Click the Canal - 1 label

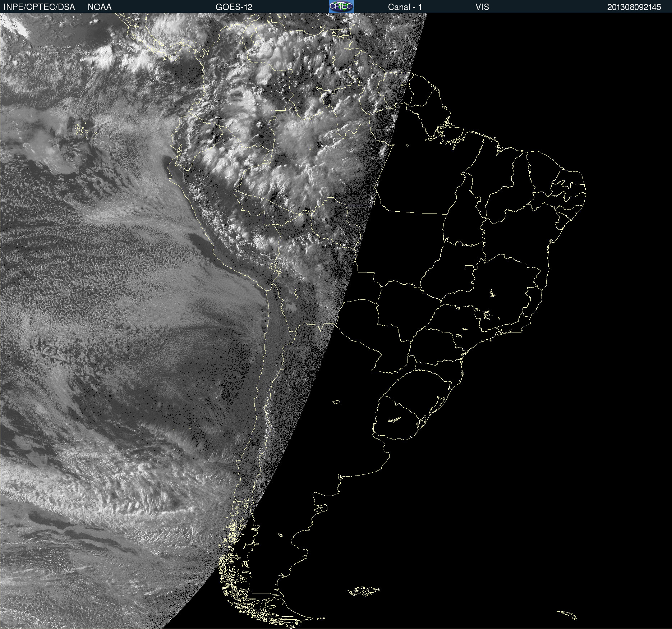coord(405,7)
